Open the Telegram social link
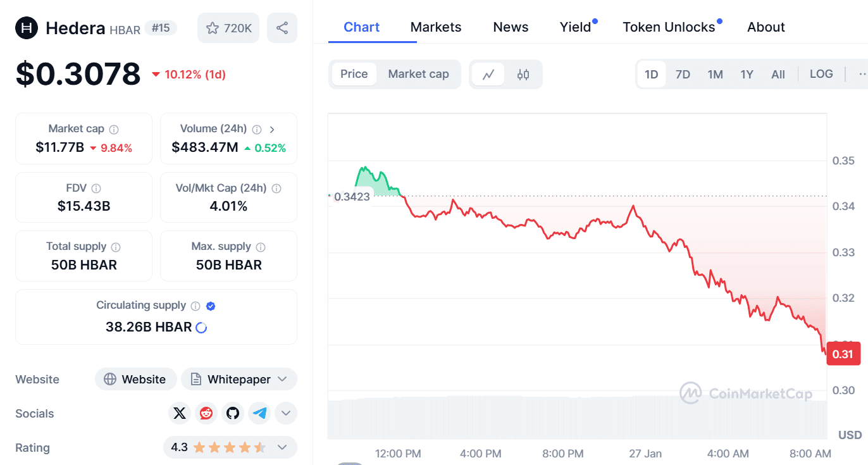This screenshot has width=868, height=465. 259,414
